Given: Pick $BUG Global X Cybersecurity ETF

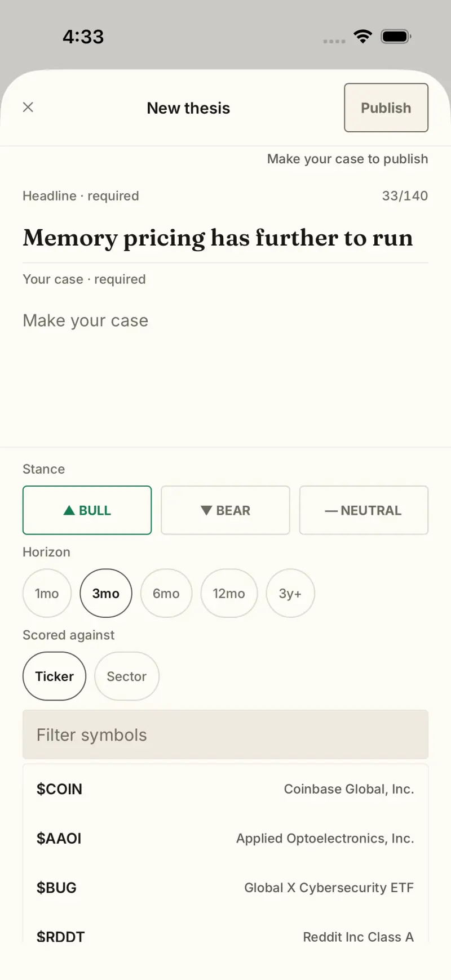Looking at the screenshot, I should pyautogui.click(x=225, y=888).
